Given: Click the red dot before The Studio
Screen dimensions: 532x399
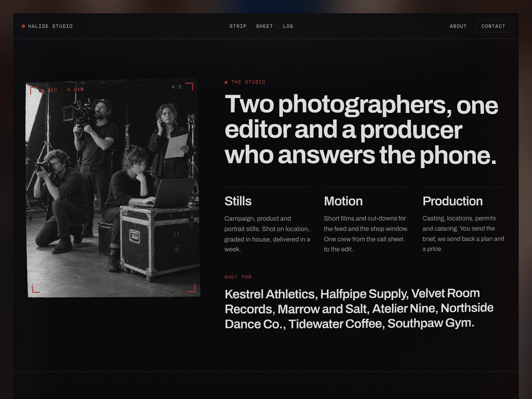Looking at the screenshot, I should pyautogui.click(x=226, y=82).
